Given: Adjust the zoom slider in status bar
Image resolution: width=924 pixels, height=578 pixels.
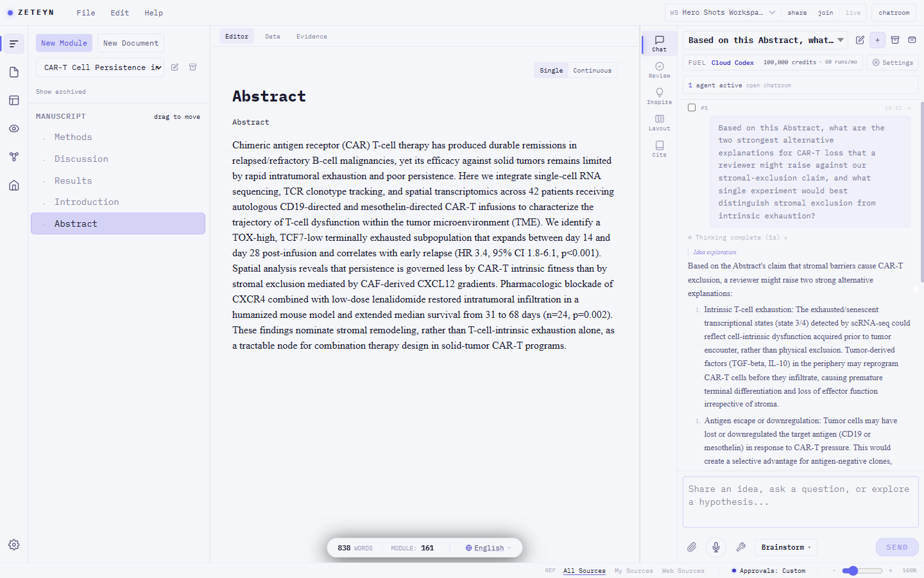Looking at the screenshot, I should click(x=863, y=570).
